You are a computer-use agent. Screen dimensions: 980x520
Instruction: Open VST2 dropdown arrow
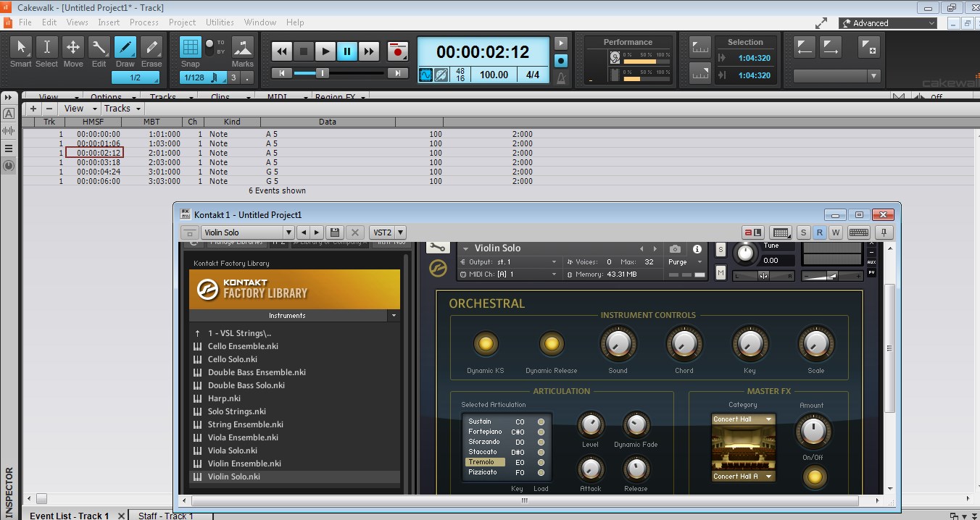point(400,232)
